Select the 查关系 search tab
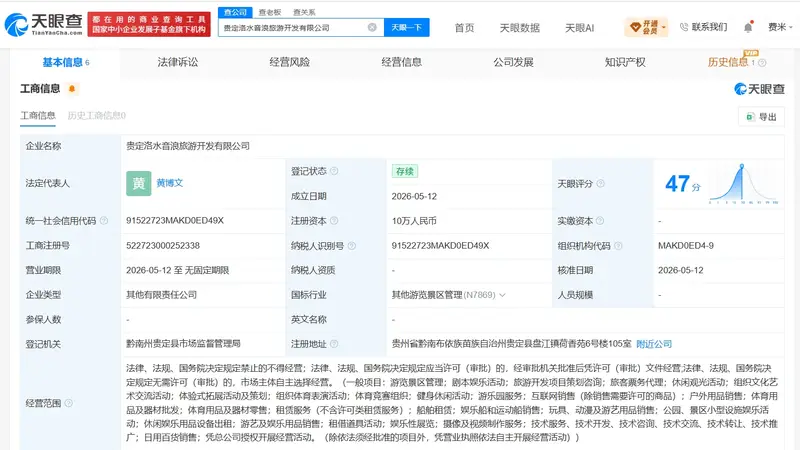This screenshot has width=800, height=450. (304, 12)
